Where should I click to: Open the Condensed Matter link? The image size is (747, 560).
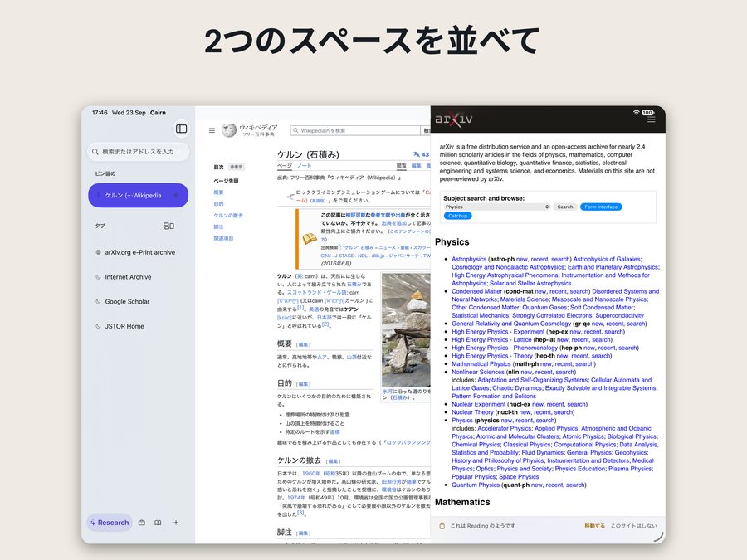pos(477,291)
